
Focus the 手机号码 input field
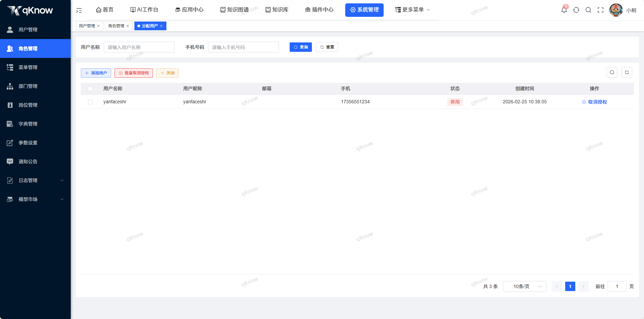coord(244,47)
